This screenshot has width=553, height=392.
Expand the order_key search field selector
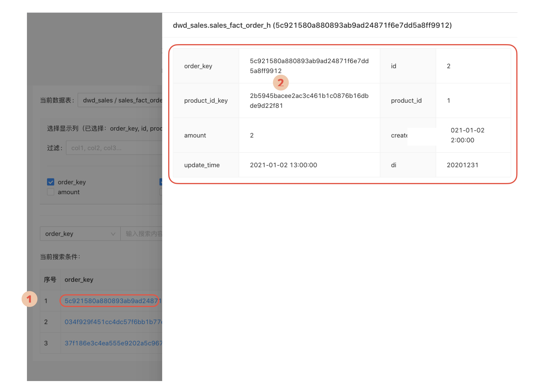tap(80, 234)
